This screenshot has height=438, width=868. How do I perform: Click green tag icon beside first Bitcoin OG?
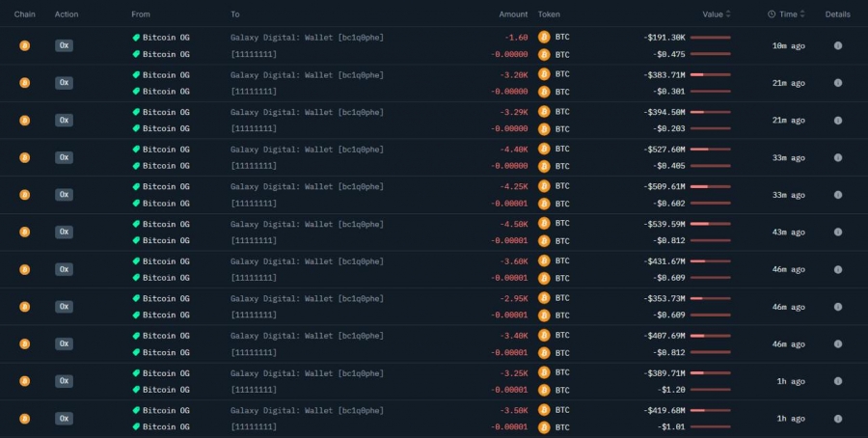coord(136,38)
